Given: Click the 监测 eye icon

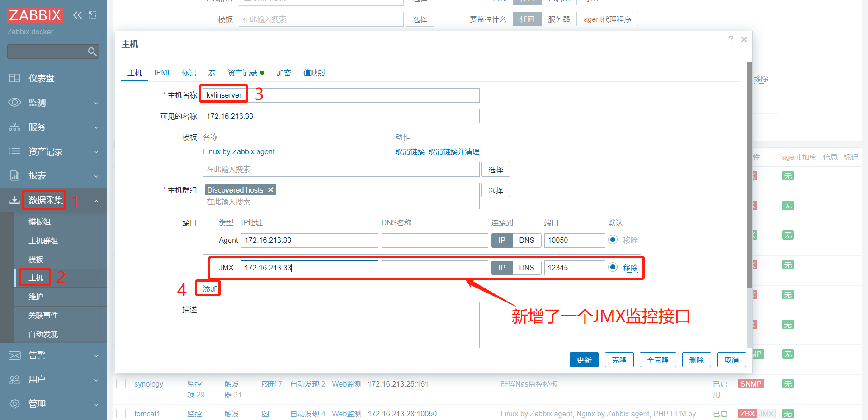Looking at the screenshot, I should [x=14, y=102].
